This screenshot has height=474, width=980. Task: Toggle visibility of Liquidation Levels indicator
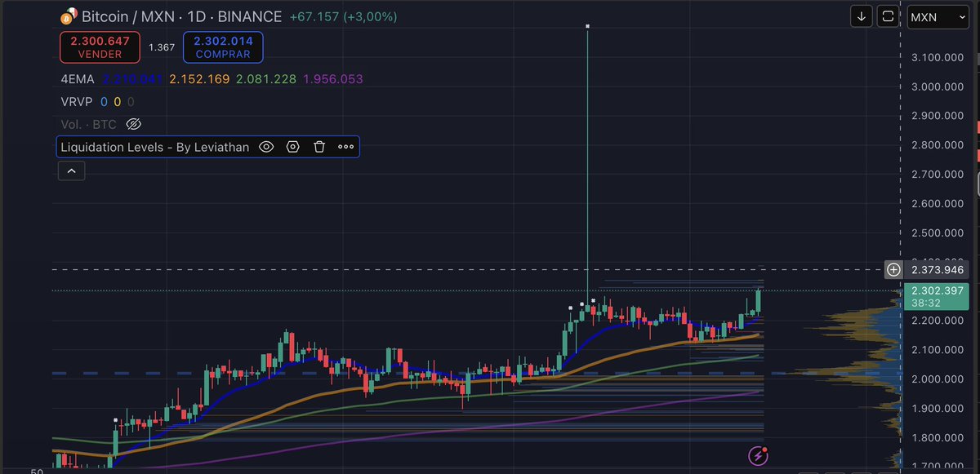[x=265, y=147]
